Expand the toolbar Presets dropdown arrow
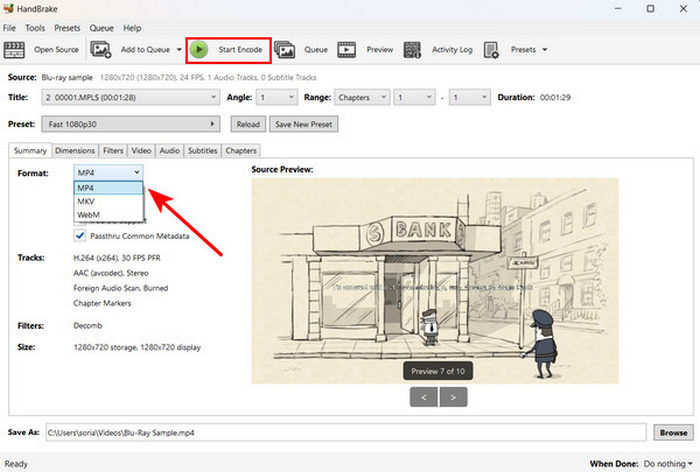Viewport: 700px width, 472px height. pyautogui.click(x=545, y=50)
